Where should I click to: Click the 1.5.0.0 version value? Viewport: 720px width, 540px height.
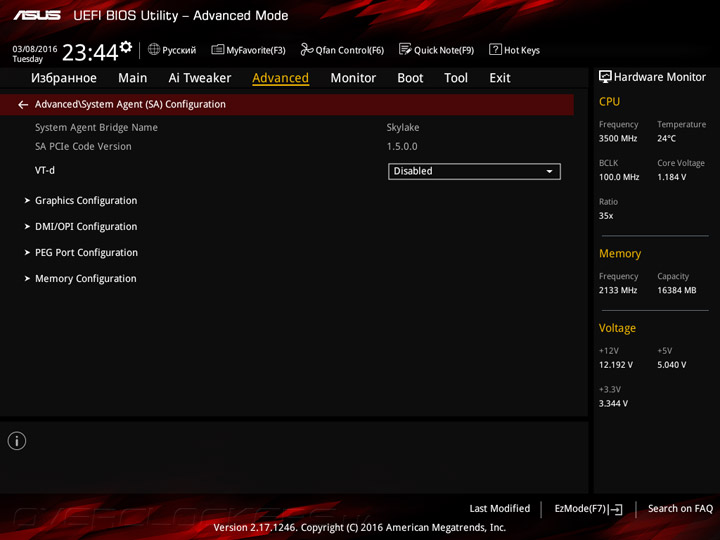(402, 146)
